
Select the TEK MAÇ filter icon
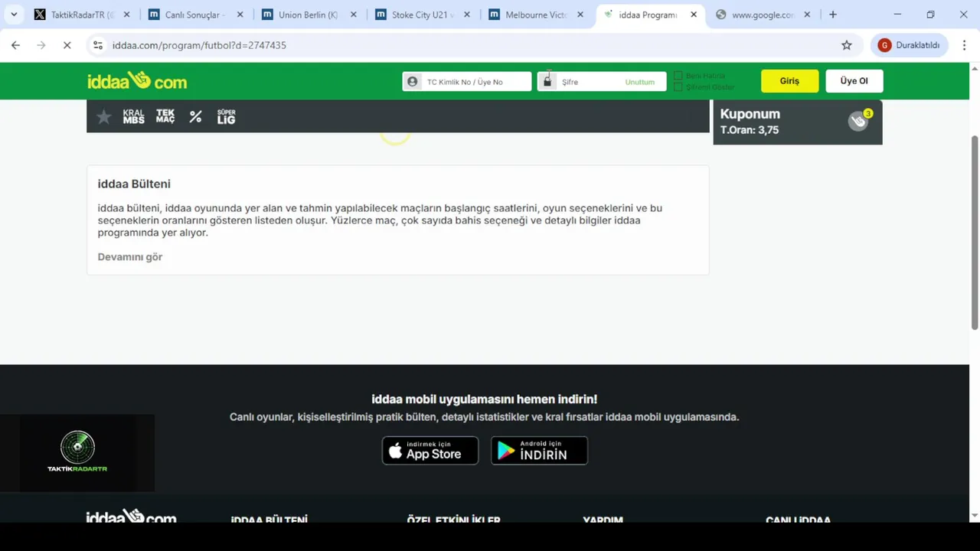tap(165, 116)
